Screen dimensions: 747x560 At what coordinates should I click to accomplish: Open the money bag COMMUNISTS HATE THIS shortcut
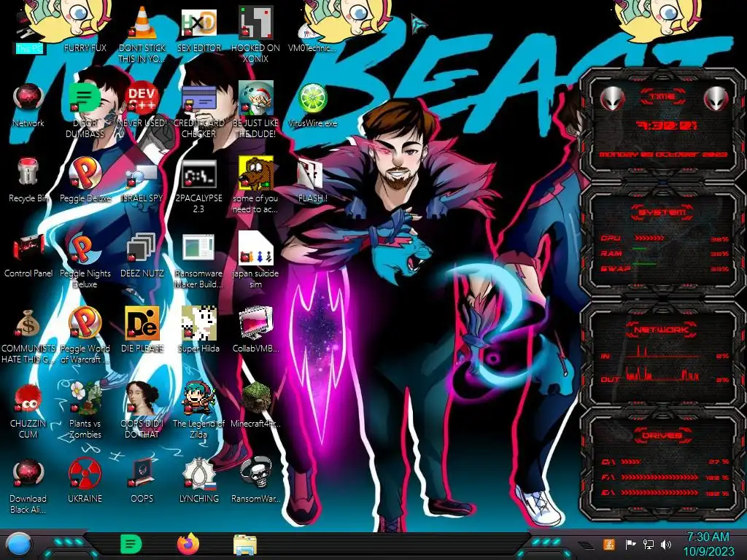click(28, 324)
